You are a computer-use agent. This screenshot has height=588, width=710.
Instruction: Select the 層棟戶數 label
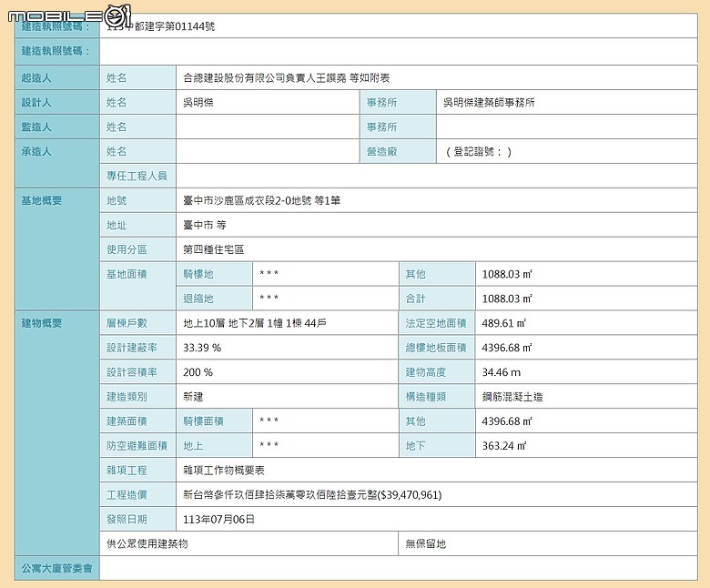tap(127, 323)
